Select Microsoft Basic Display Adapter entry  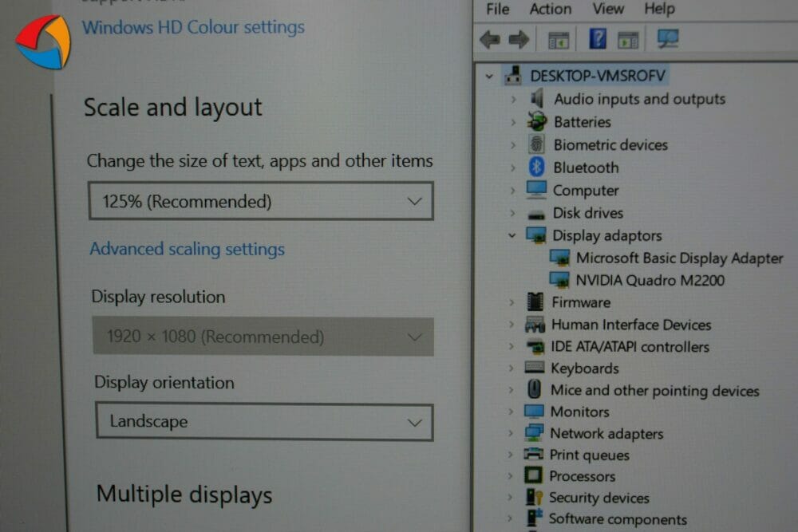pyautogui.click(x=679, y=258)
